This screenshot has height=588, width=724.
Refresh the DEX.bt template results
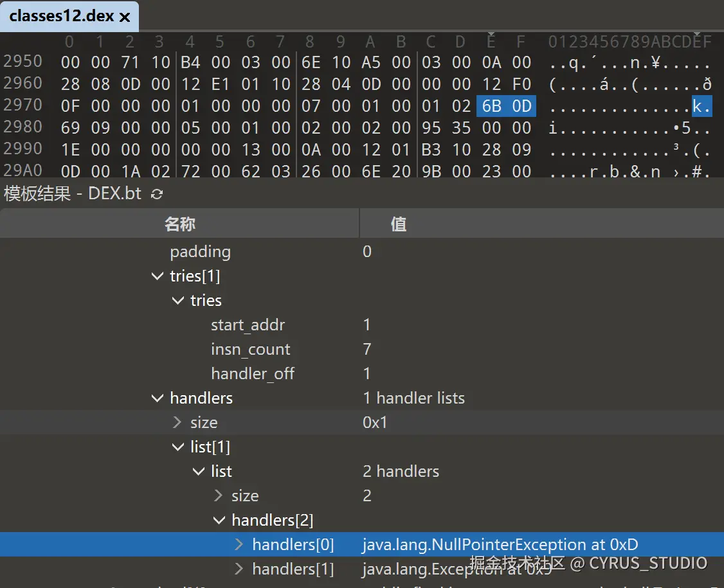(x=157, y=194)
